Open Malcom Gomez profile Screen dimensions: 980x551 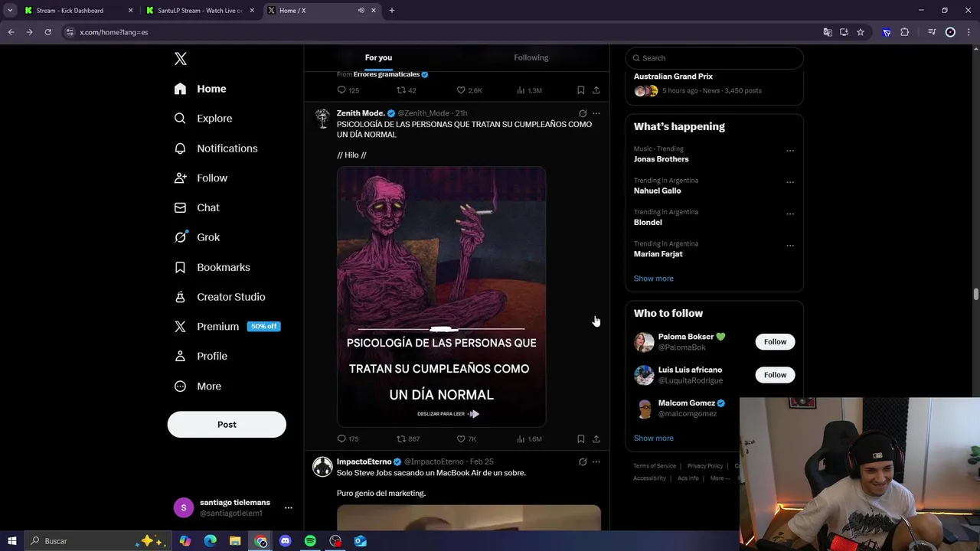tap(687, 403)
